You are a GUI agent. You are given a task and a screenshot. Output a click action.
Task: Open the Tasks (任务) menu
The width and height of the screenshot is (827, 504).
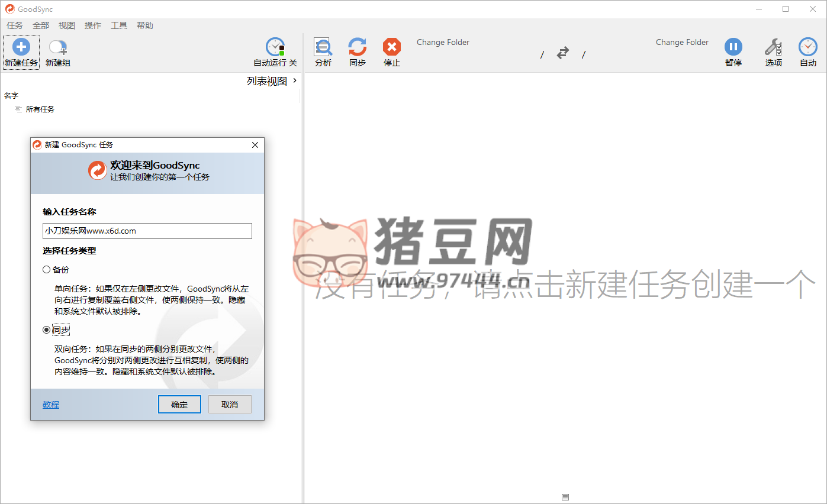point(14,25)
